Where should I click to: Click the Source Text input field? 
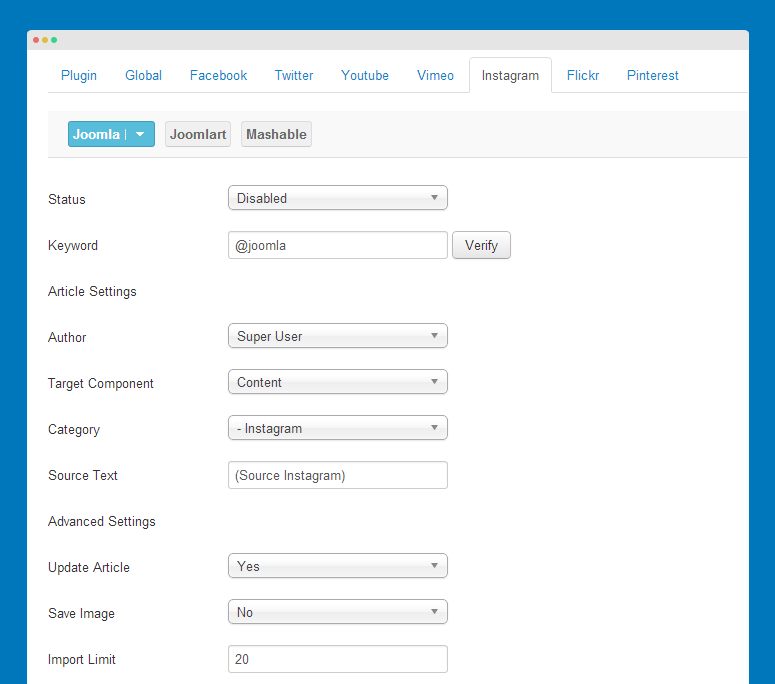click(x=338, y=475)
